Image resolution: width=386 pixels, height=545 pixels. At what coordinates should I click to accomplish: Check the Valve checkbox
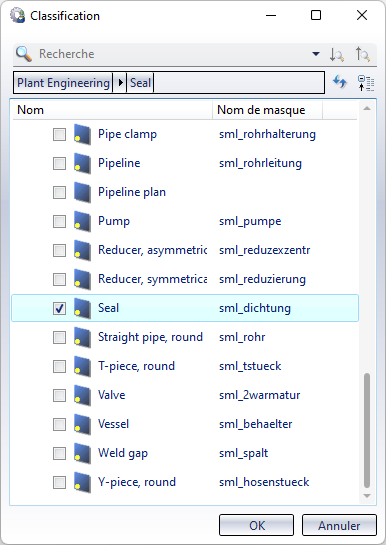59,395
